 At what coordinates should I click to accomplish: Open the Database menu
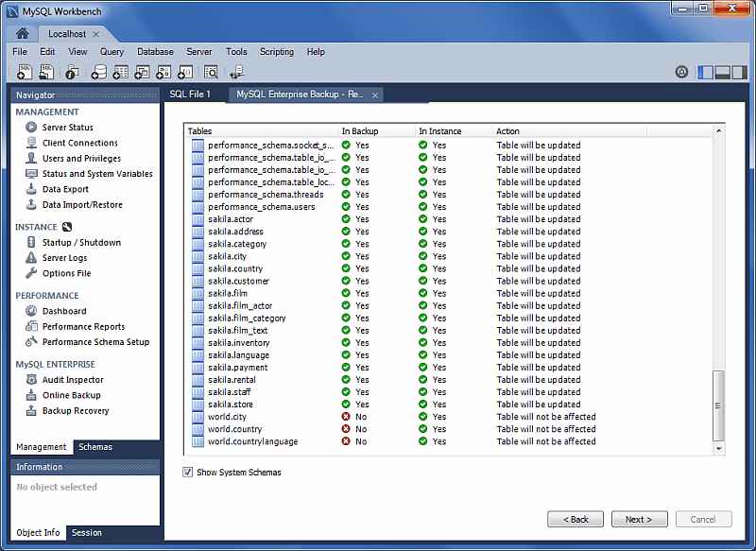(155, 52)
